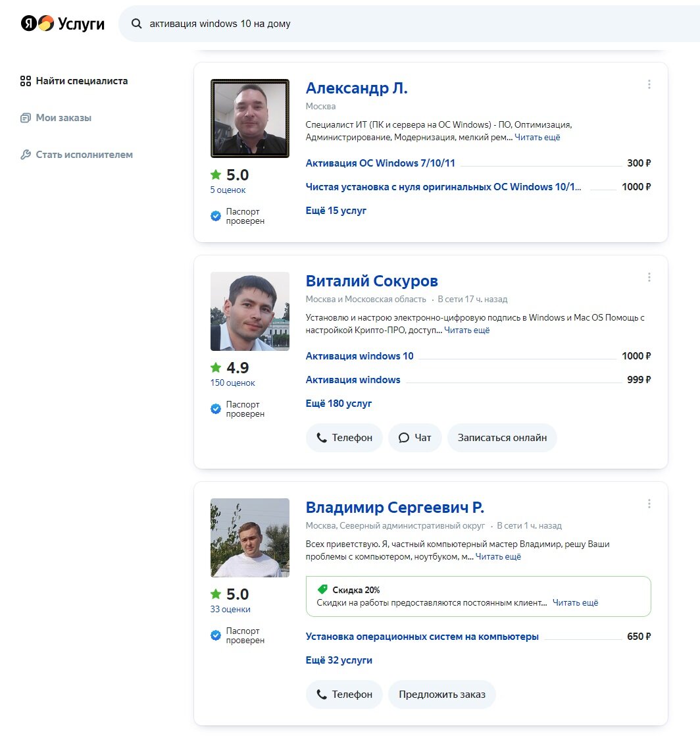Open Найти специалиста in the sidebar

[74, 81]
